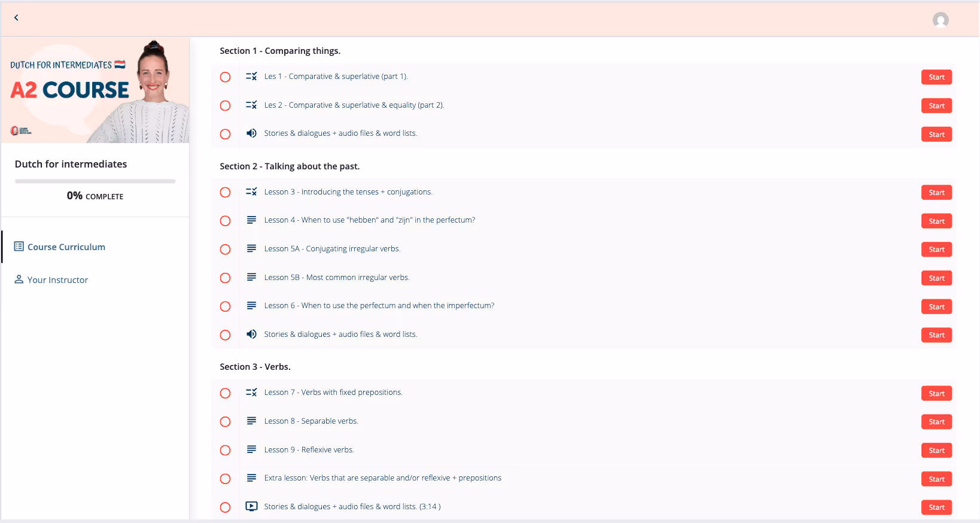This screenshot has width=980, height=523.
Task: Click the quiz icon beside Lesson 7
Action: point(251,393)
